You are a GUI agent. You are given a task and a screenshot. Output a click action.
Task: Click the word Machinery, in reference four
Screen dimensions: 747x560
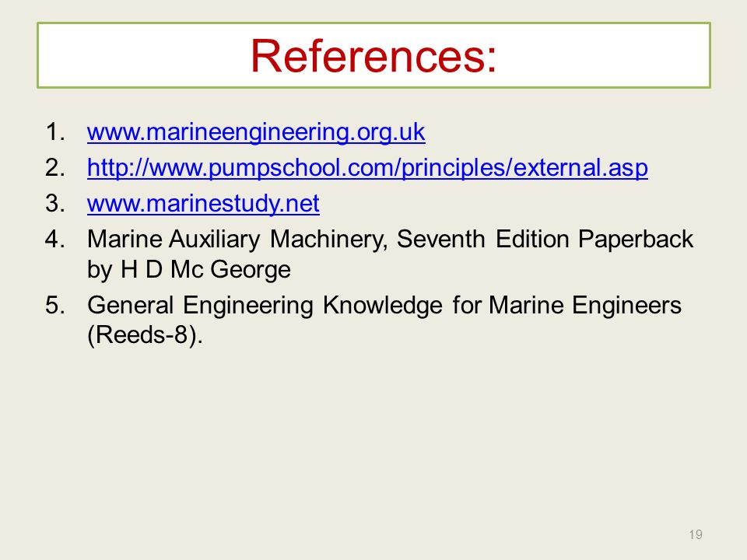click(x=328, y=240)
